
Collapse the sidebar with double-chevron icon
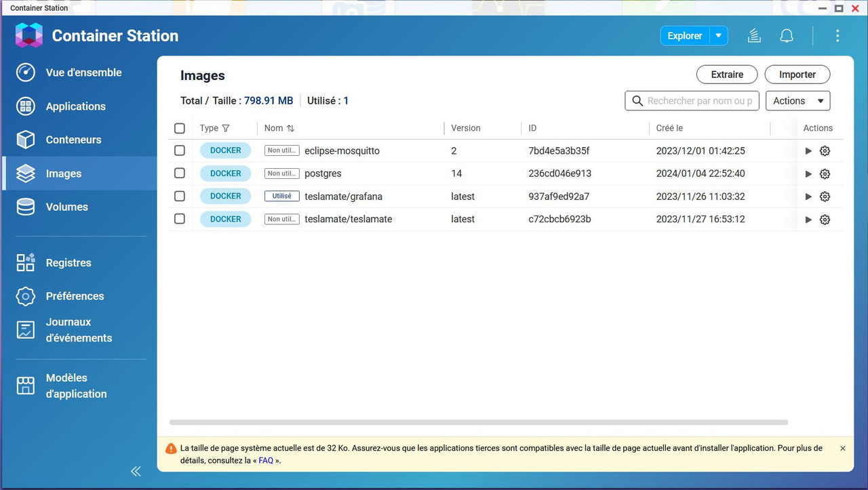tap(136, 471)
